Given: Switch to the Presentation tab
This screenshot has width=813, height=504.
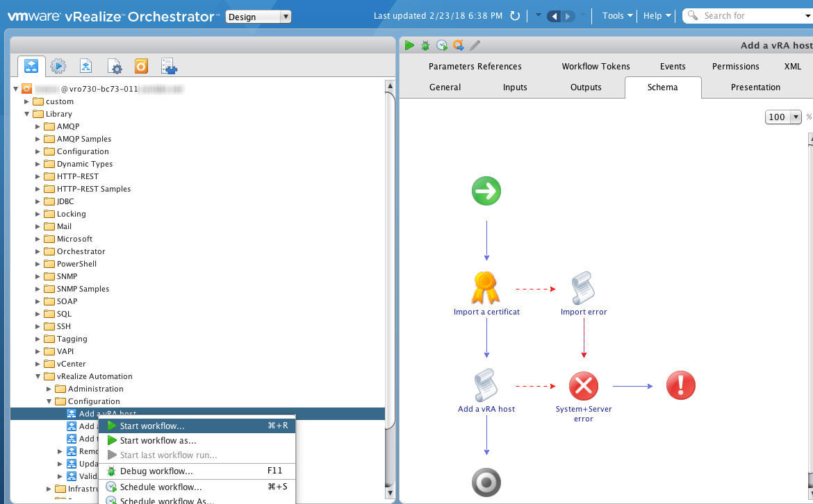Looking at the screenshot, I should pyautogui.click(x=755, y=87).
